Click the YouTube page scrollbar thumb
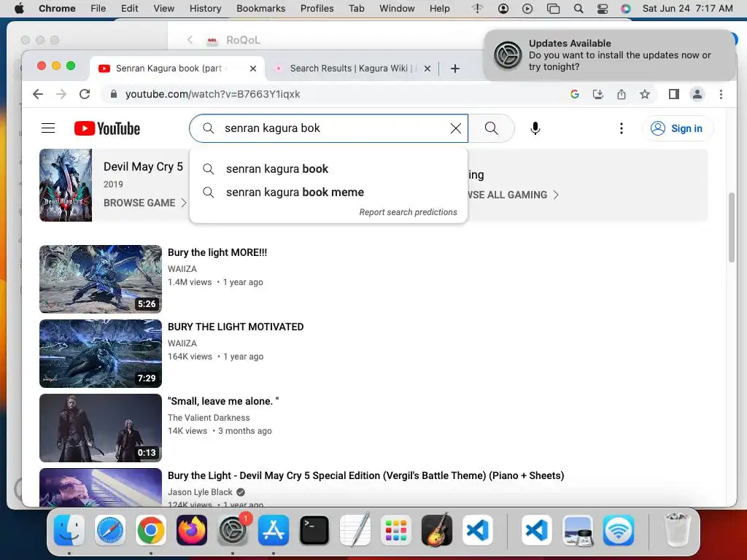This screenshot has width=747, height=560. point(731,227)
